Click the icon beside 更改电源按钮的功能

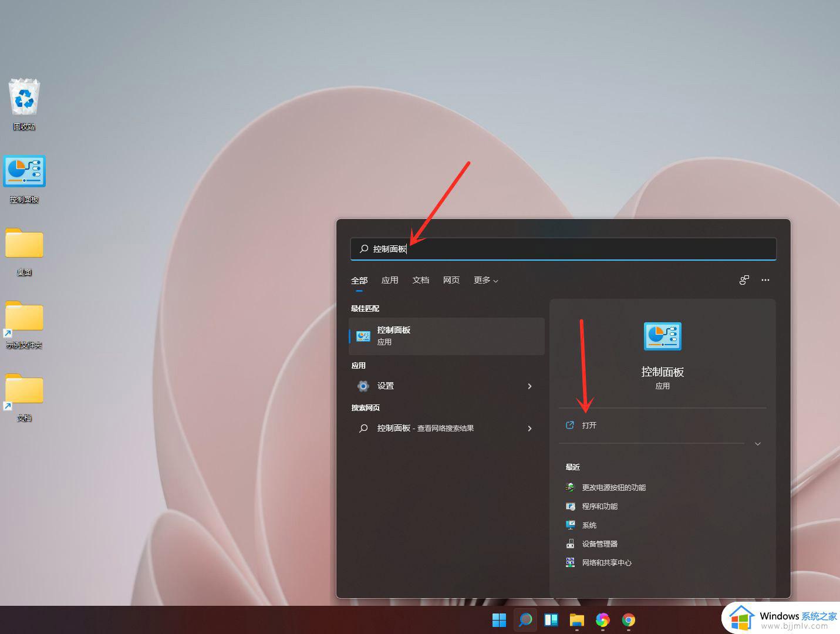(570, 487)
